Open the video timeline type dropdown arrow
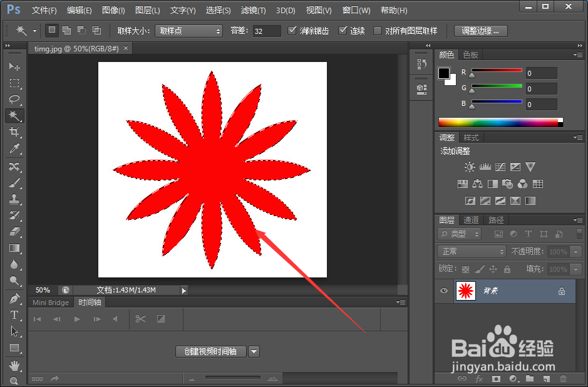The image size is (588, 387). 254,352
